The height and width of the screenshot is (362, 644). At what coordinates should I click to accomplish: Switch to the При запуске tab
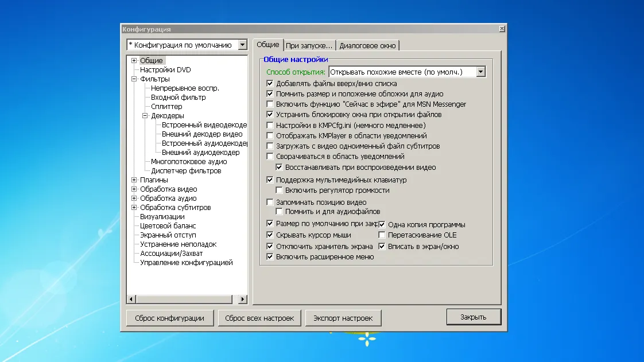309,45
